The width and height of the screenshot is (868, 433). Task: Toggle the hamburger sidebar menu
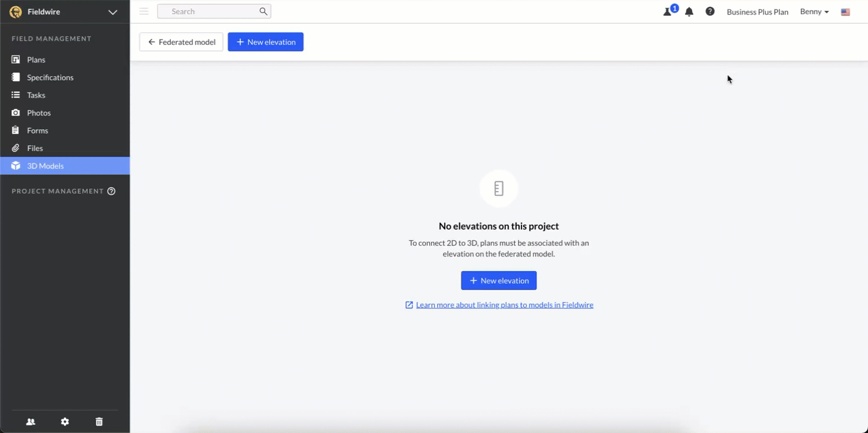pos(143,11)
